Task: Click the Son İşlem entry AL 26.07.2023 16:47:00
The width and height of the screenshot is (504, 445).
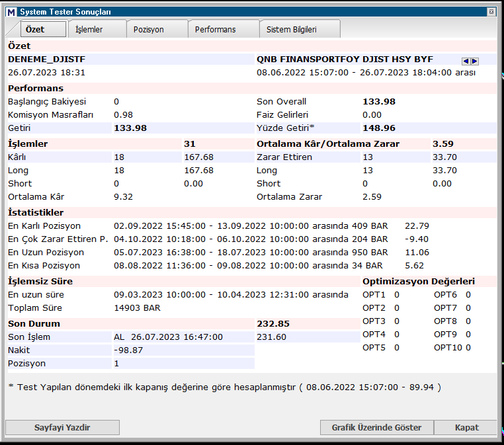Action: click(168, 337)
